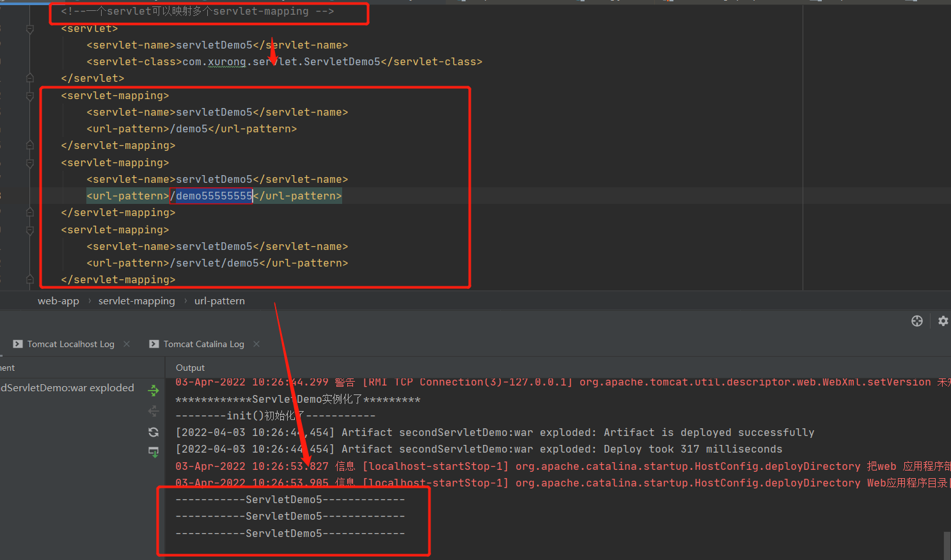Select the war exploded artifact row
This screenshot has width=951, height=560.
point(67,387)
